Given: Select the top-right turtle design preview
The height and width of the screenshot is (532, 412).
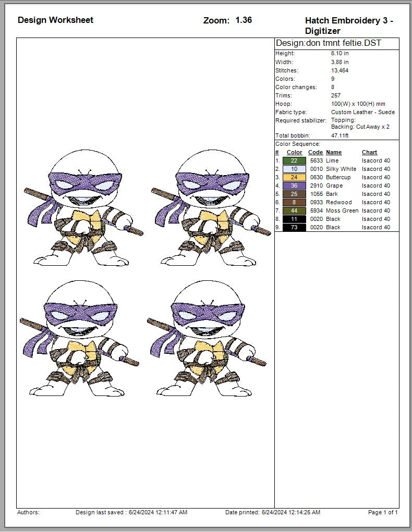Looking at the screenshot, I should [211, 208].
